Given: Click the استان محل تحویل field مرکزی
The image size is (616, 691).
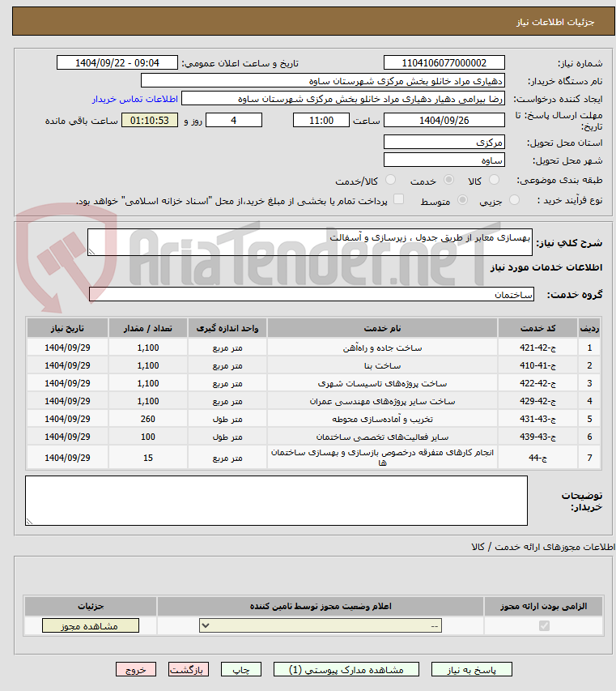Looking at the screenshot, I should [x=444, y=142].
